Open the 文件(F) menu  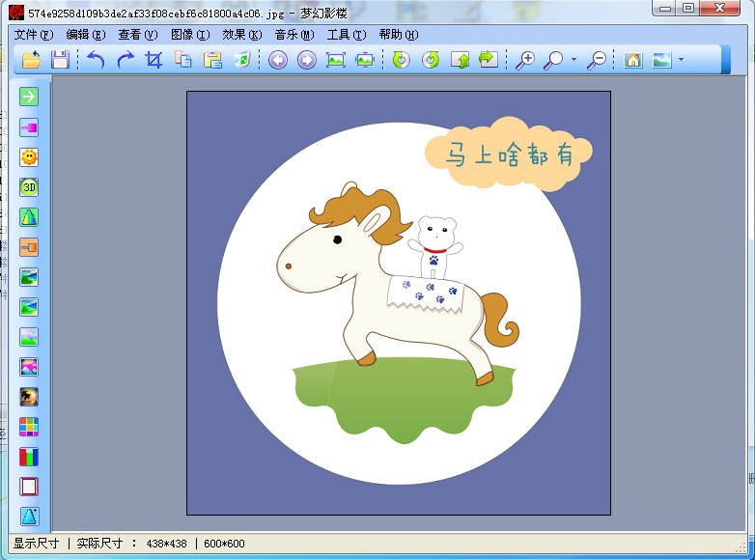click(x=34, y=34)
